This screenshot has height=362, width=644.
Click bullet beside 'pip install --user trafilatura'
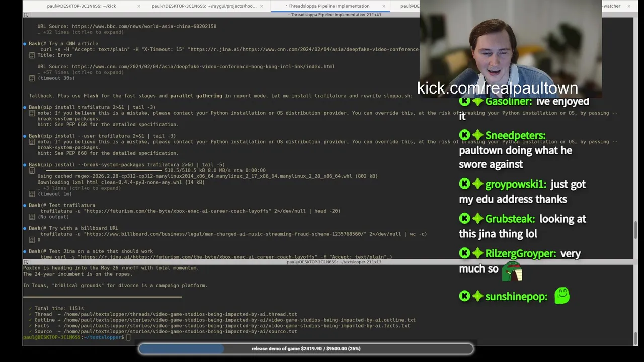point(25,136)
